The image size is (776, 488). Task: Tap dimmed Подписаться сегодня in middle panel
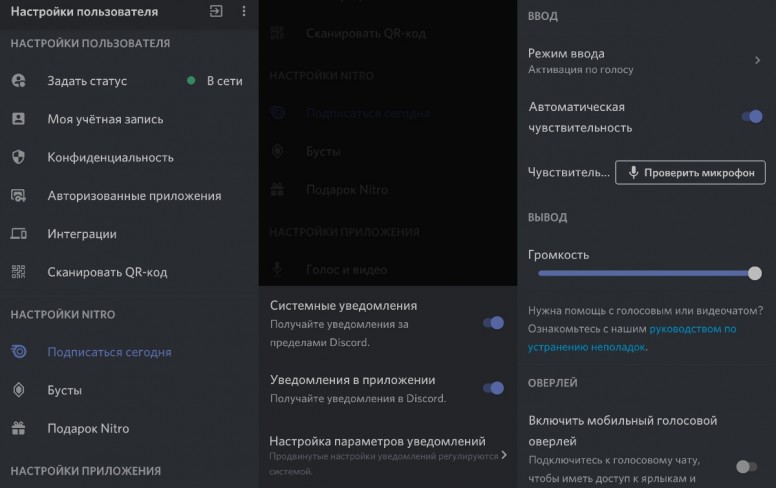click(x=368, y=113)
